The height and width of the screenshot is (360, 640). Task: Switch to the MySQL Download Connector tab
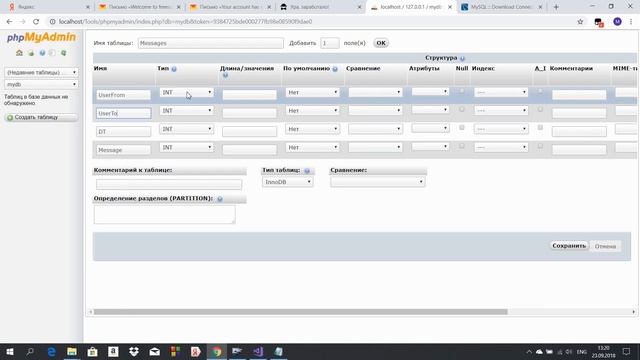pyautogui.click(x=502, y=7)
